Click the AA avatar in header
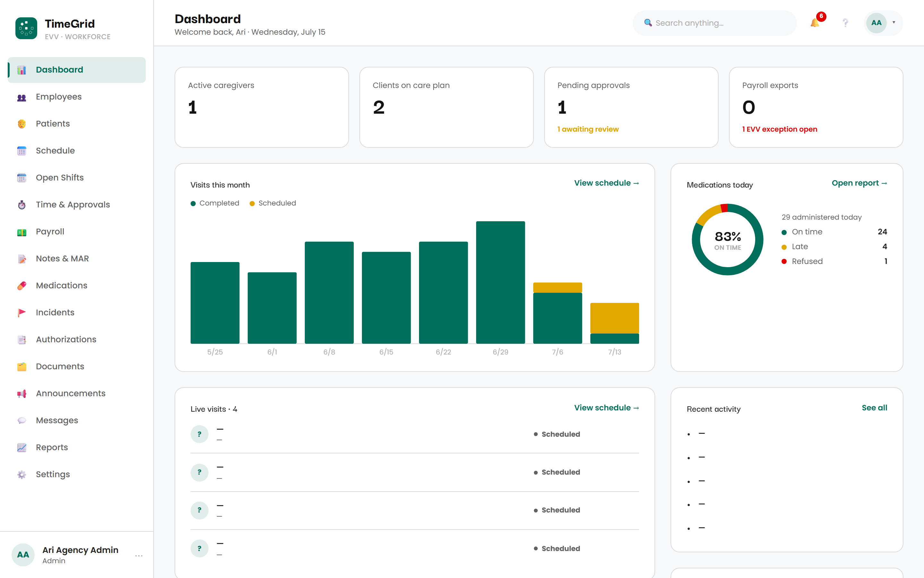Screen dimensions: 924x578 pos(876,23)
